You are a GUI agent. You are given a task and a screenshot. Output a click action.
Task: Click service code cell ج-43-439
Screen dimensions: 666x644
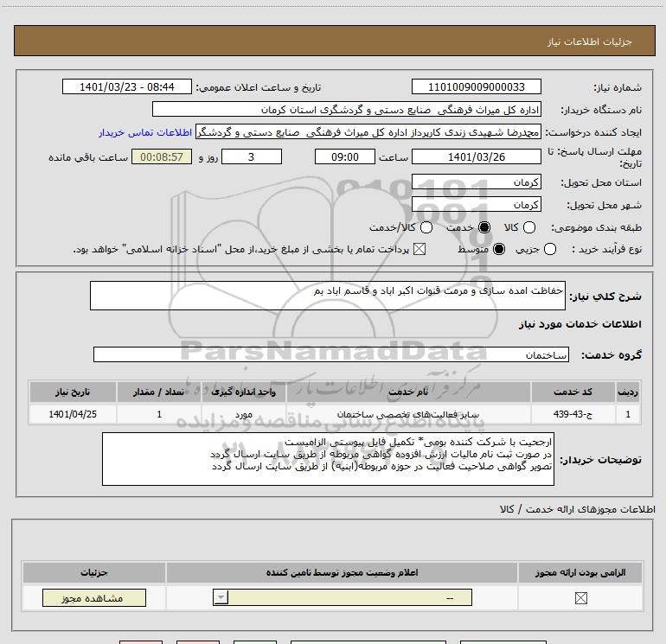pos(573,414)
